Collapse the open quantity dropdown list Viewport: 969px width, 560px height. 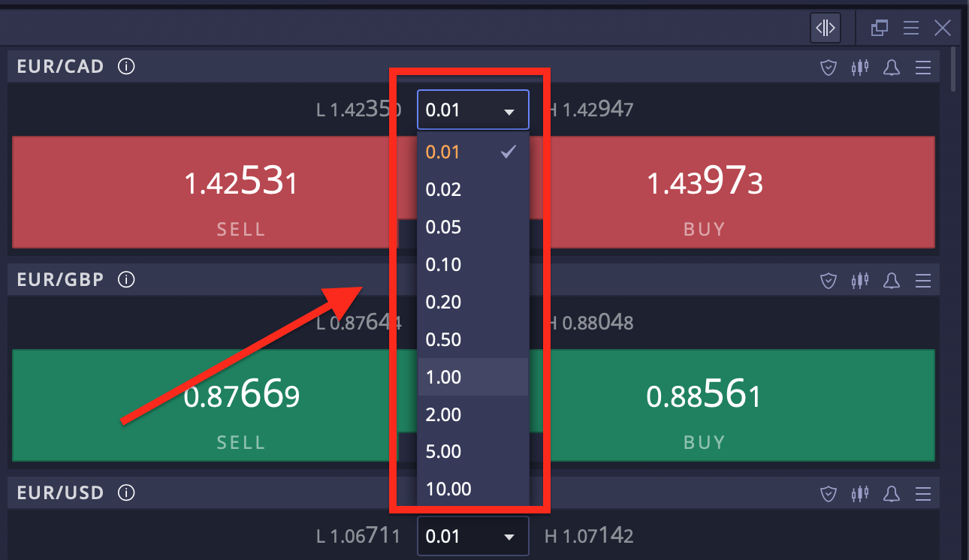point(472,109)
